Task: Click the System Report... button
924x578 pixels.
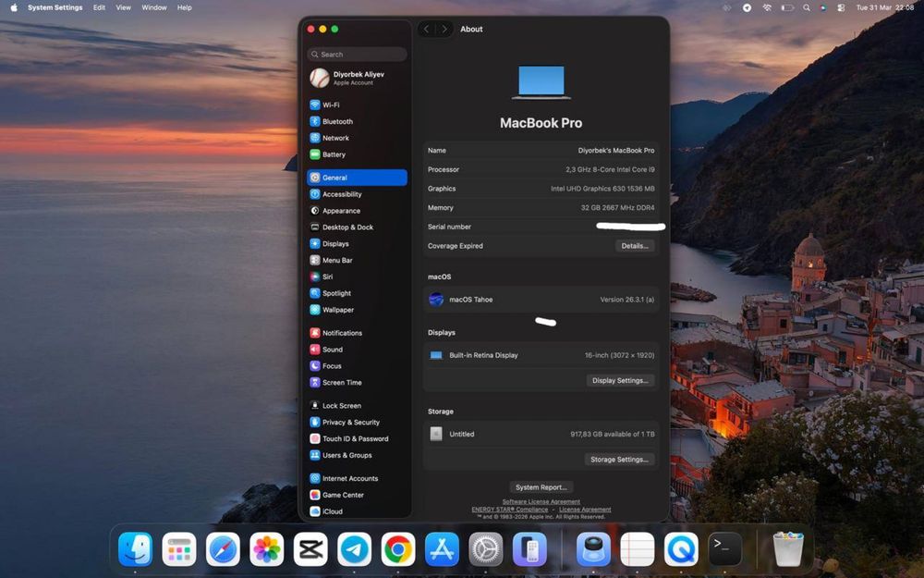Action: point(541,487)
